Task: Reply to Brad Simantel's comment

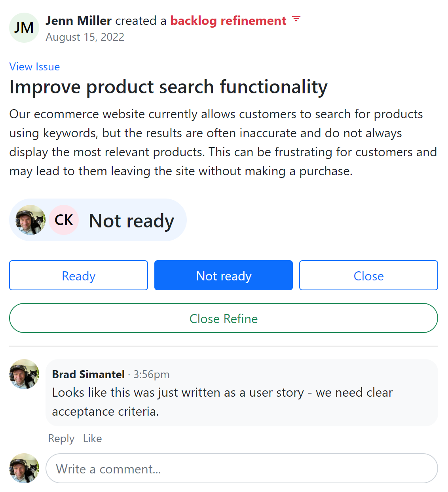Action: pos(61,439)
